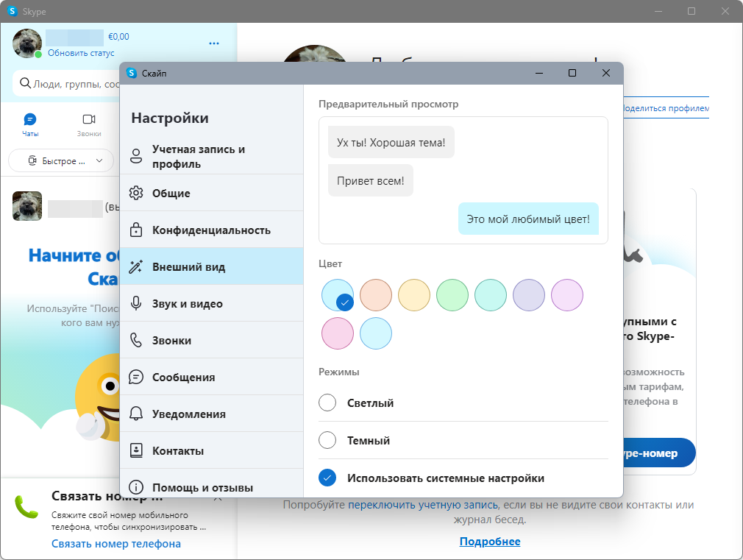Choose the pink swatch in second row
This screenshot has height=560, width=743.
(x=338, y=333)
